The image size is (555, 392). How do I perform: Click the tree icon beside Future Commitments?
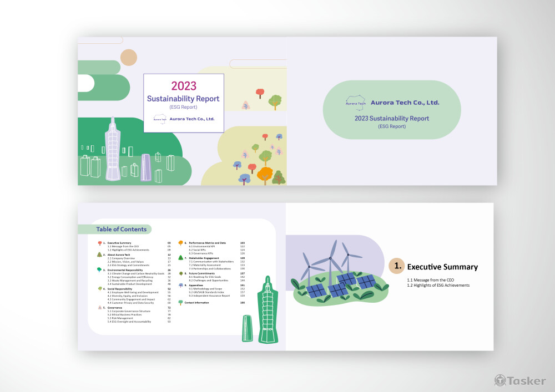click(181, 273)
